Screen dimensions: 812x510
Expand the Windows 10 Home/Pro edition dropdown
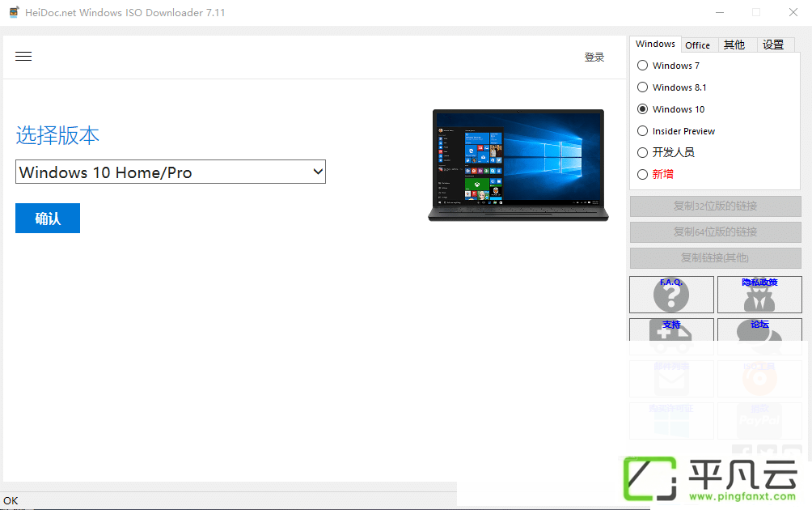point(171,172)
